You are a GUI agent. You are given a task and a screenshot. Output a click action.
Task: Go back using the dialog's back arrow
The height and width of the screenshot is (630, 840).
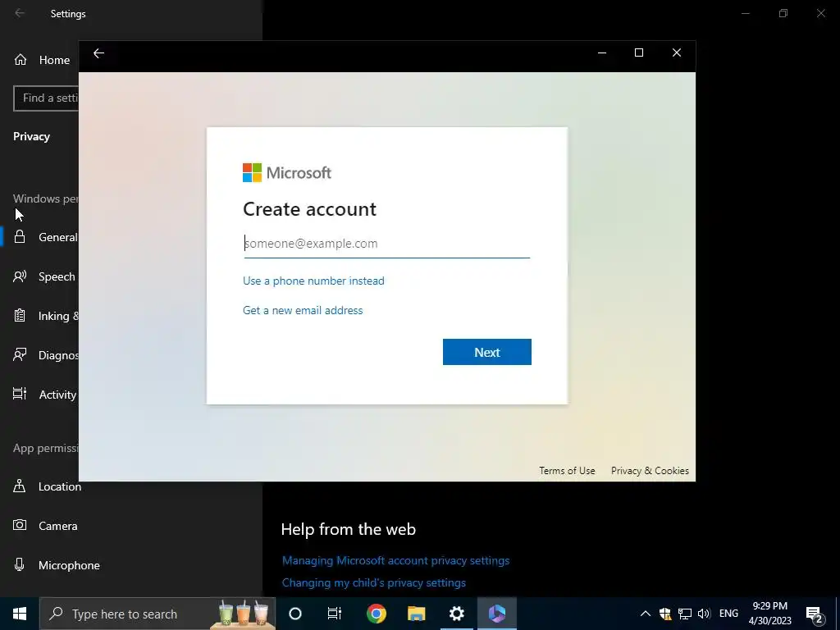click(98, 53)
